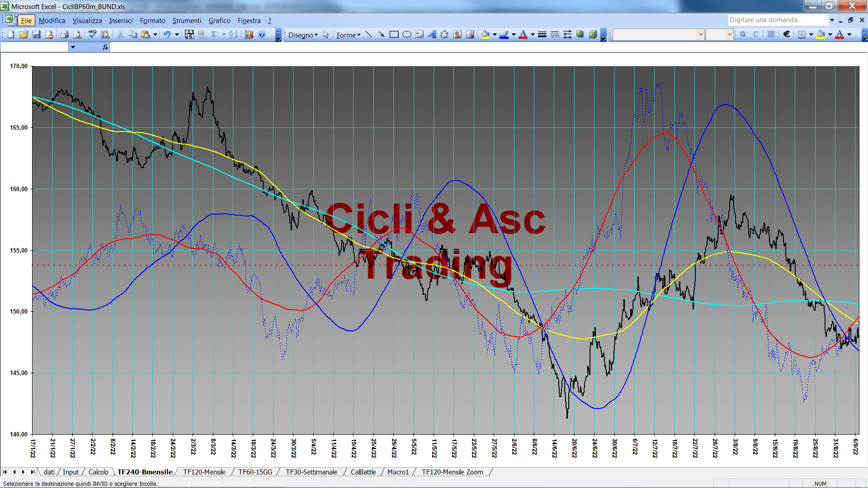Open the Help question mark icon
The height and width of the screenshot is (488, 868).
point(262,34)
